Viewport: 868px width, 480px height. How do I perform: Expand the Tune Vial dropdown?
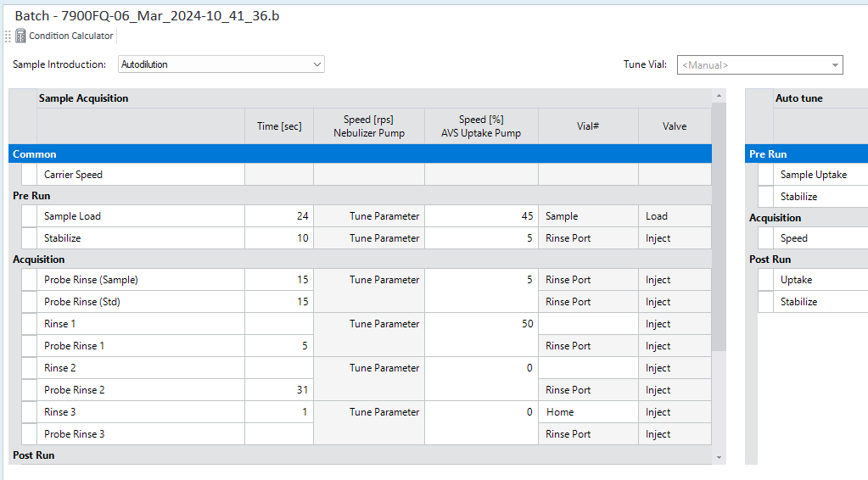point(759,64)
